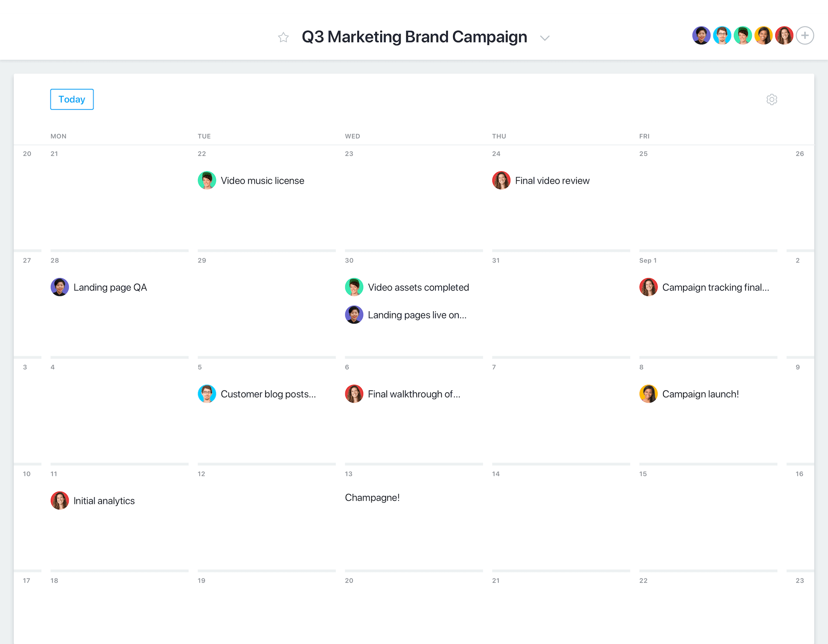Image resolution: width=828 pixels, height=644 pixels.
Task: Click the project title Q3 Marketing Brand Campaign
Action: pos(414,37)
